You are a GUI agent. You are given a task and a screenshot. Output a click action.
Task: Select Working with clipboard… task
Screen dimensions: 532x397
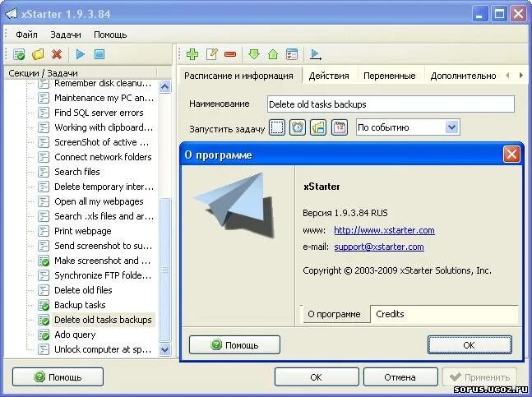click(x=104, y=127)
